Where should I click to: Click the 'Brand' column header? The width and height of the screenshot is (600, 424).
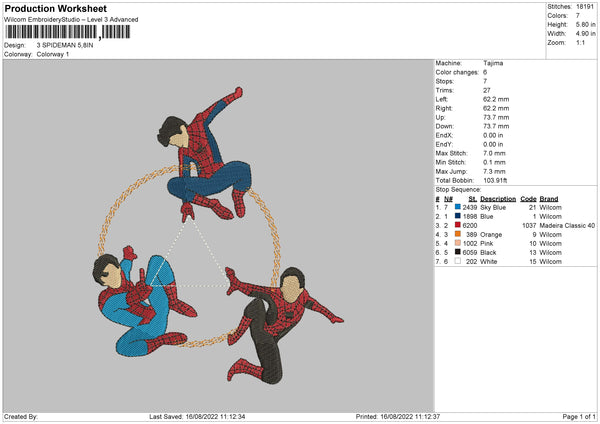click(549, 199)
